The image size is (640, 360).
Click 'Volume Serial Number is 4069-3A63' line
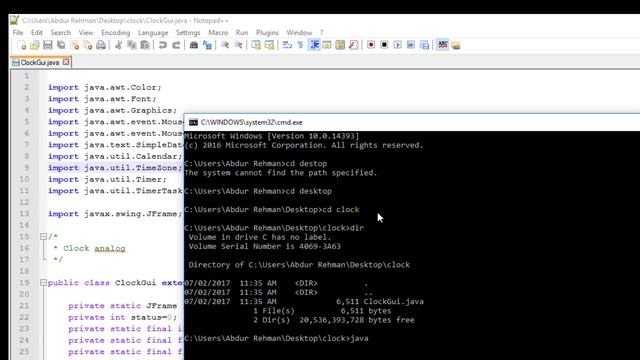coord(264,246)
